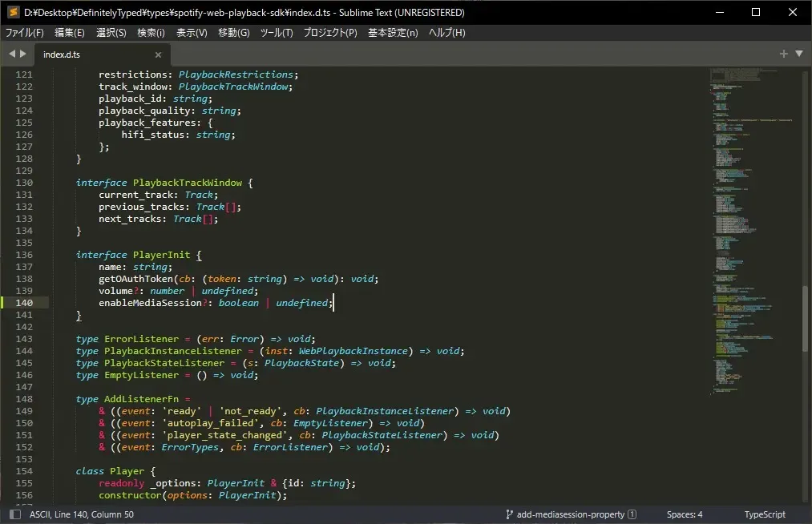Click the enableMediaSession property name
This screenshot has width=812, height=524.
click(x=150, y=302)
